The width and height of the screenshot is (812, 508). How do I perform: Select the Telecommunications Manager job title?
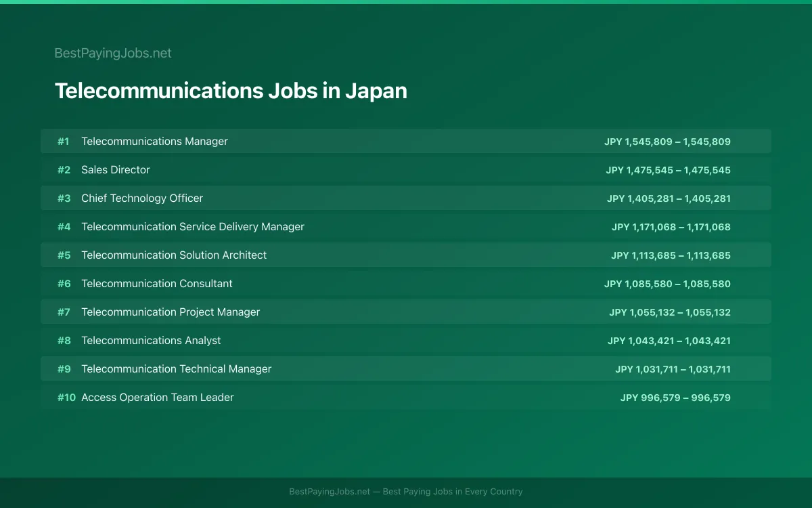(x=154, y=142)
